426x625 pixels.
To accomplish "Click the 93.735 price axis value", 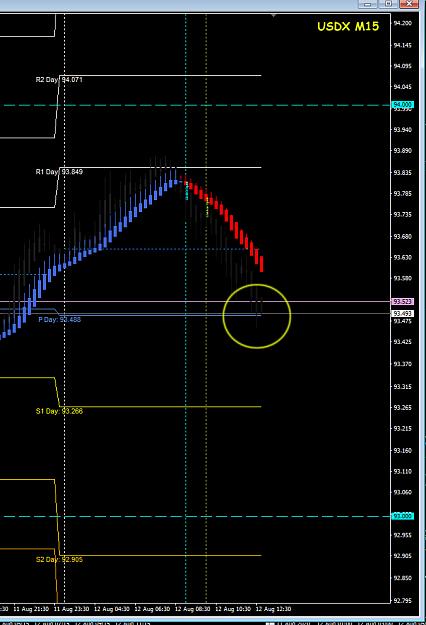I will point(402,214).
